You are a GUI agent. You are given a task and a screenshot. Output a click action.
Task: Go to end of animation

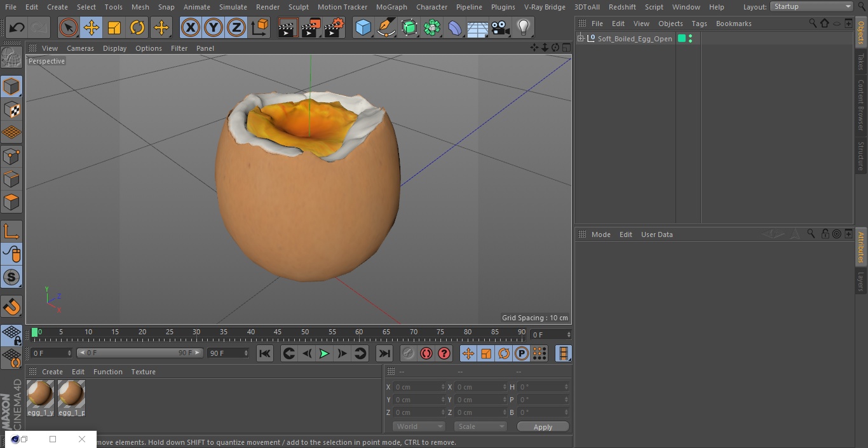coord(384,354)
